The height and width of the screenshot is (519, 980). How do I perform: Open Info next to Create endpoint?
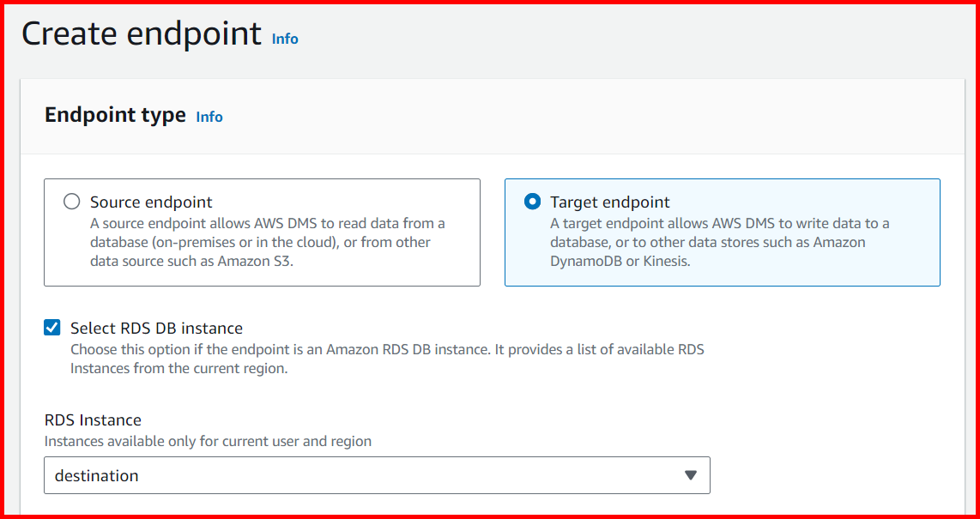point(284,39)
